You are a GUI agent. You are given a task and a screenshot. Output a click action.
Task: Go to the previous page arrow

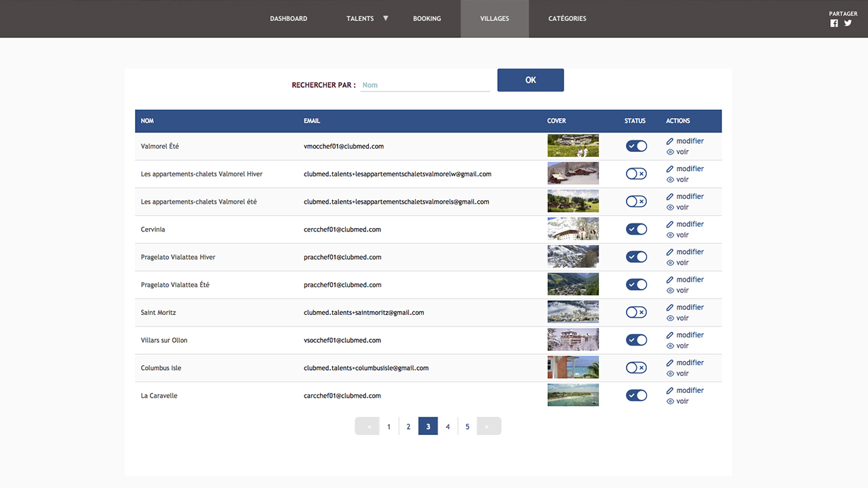tap(368, 426)
